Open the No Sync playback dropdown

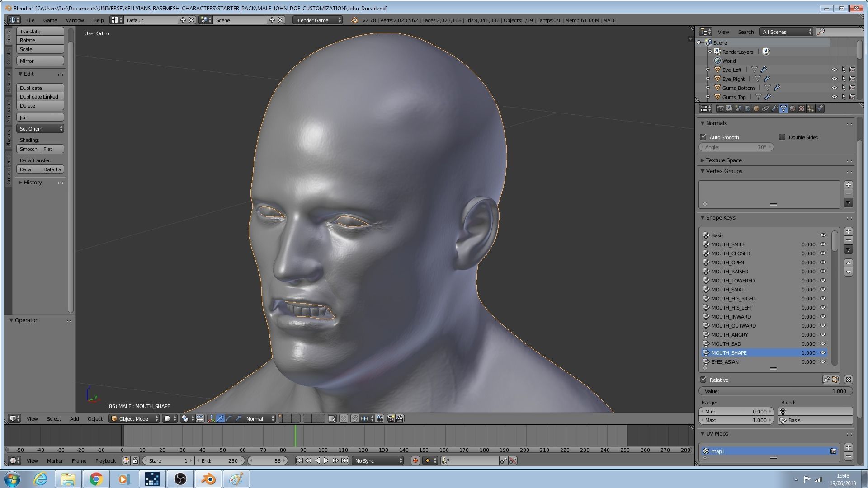pyautogui.click(x=377, y=460)
